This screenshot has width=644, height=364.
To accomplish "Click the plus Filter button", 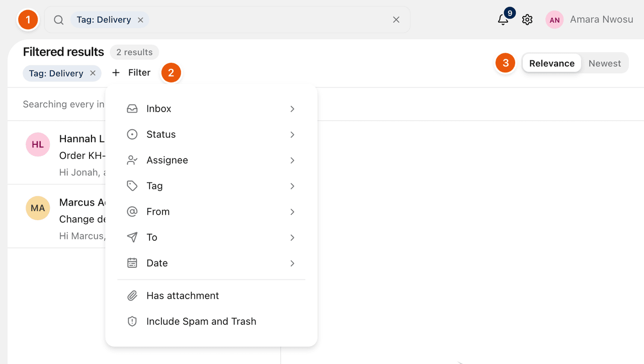I will 131,73.
